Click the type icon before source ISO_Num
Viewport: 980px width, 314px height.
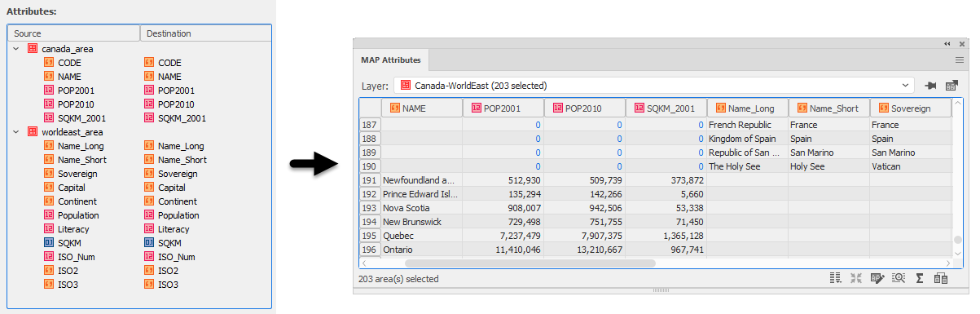49,257
